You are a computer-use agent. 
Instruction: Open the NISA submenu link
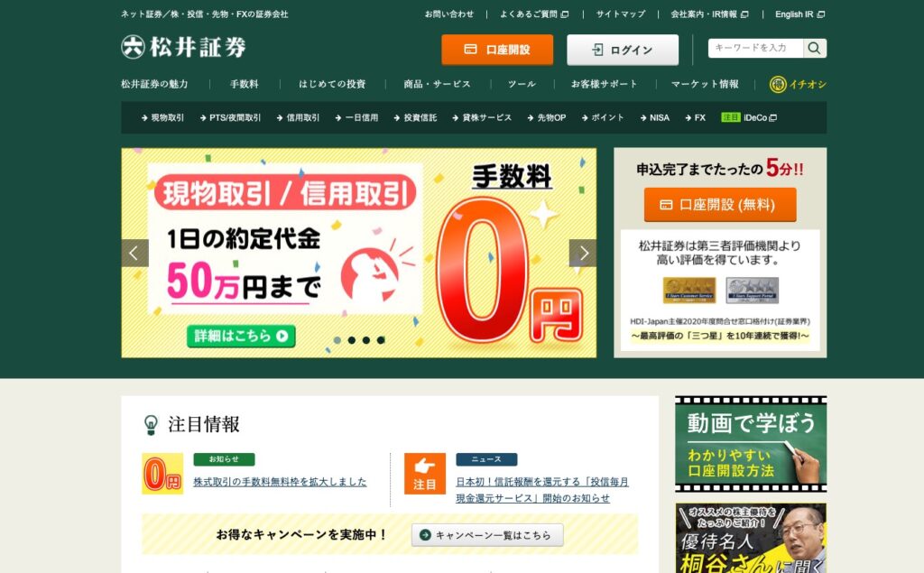655,118
